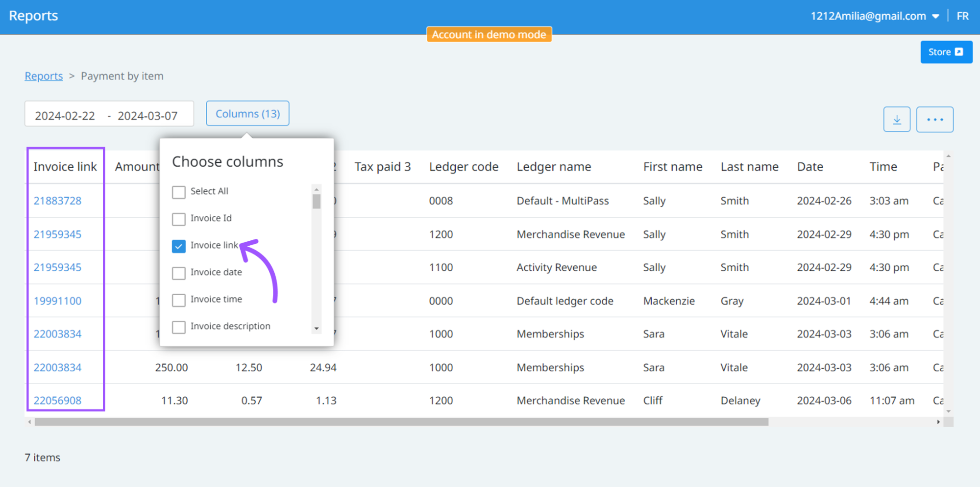Click the 24.94 tax cell
This screenshot has height=487, width=980.
pos(323,367)
